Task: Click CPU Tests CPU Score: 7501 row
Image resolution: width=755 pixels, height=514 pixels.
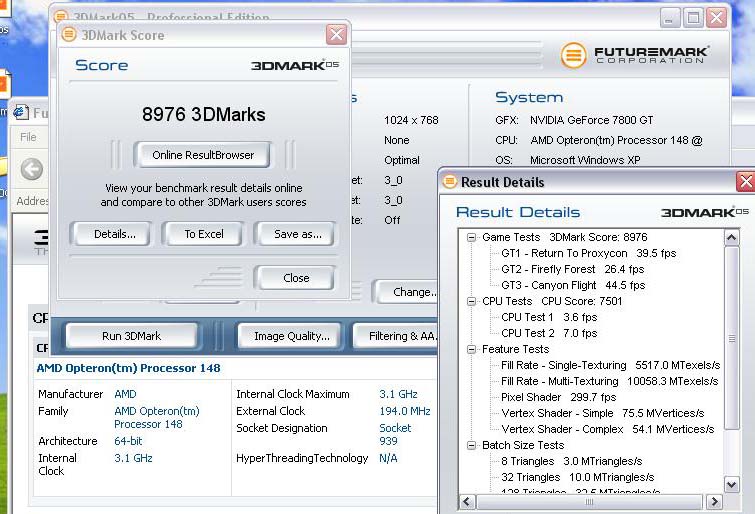Action: [x=552, y=301]
